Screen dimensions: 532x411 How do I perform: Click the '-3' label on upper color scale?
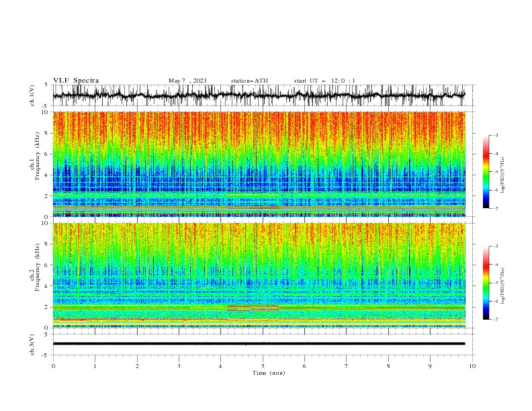tap(496, 135)
